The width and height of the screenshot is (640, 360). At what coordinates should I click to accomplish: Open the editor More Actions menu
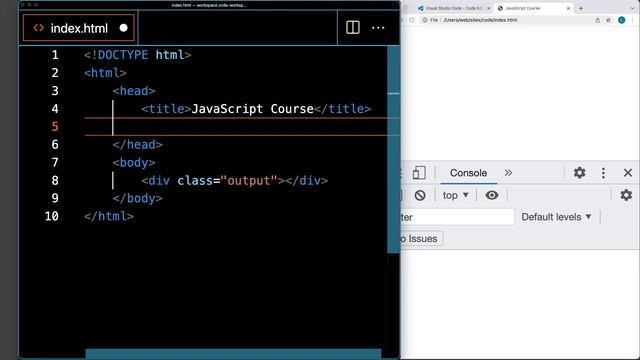click(x=378, y=28)
